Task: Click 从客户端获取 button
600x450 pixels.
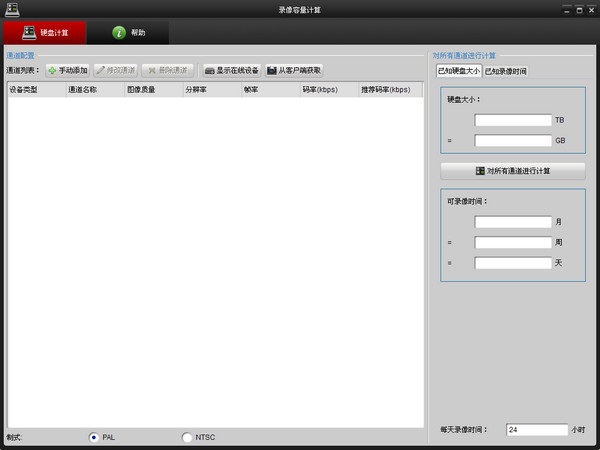Action: 294,70
